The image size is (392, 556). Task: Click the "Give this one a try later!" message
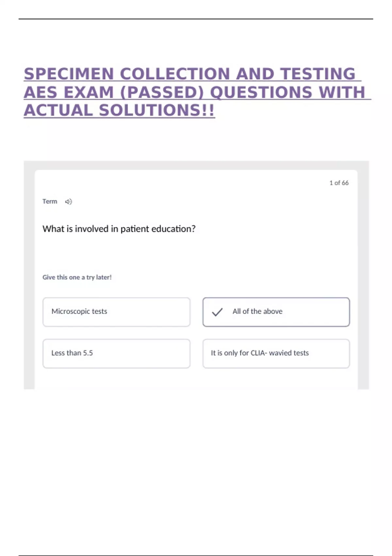pyautogui.click(x=77, y=277)
